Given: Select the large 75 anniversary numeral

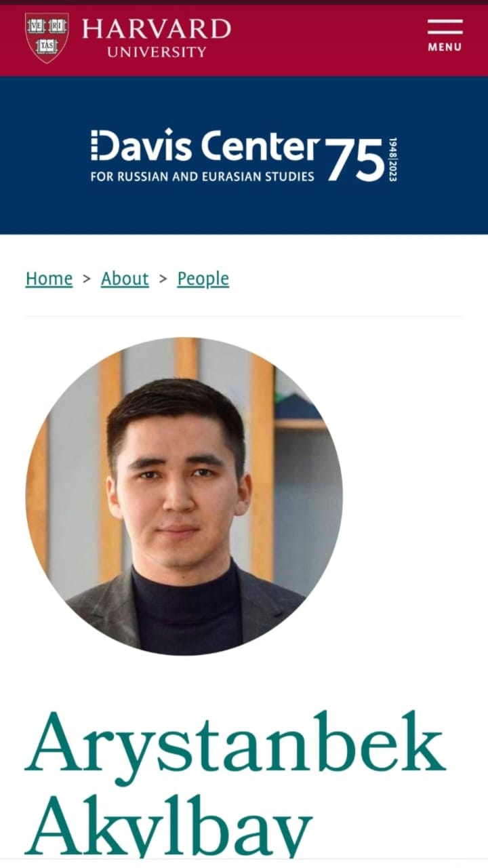Looking at the screenshot, I should tap(356, 159).
